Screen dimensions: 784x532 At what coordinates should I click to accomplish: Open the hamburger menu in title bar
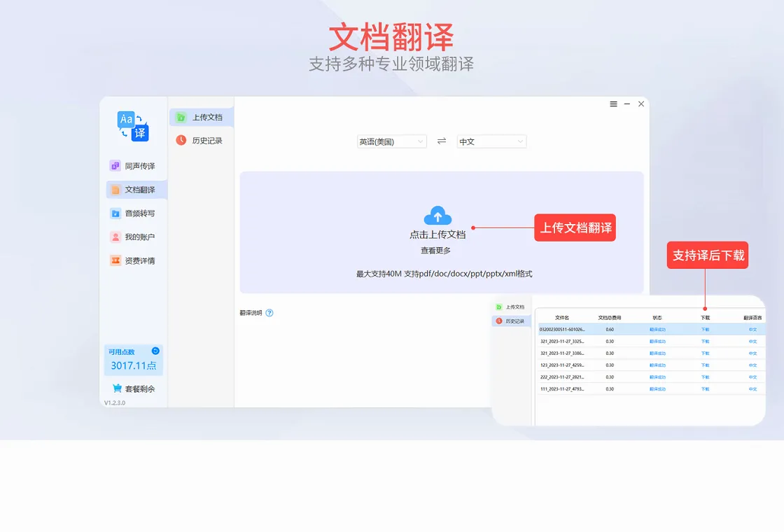613,104
